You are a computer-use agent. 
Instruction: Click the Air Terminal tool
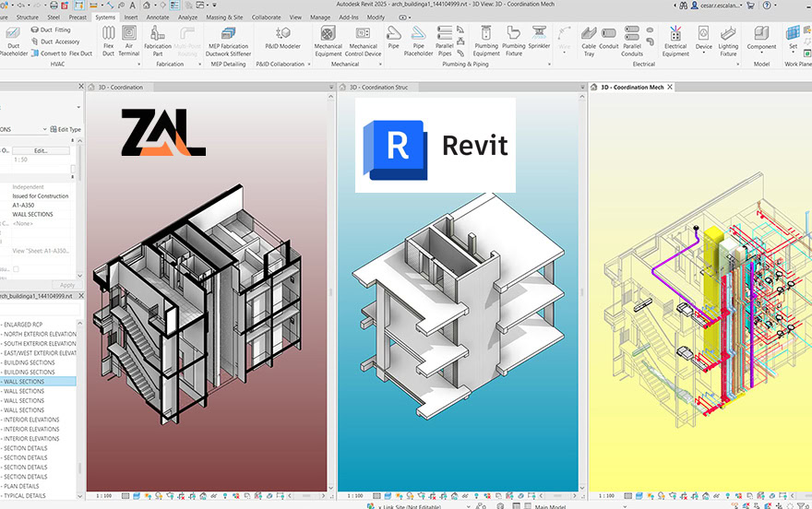click(129, 39)
